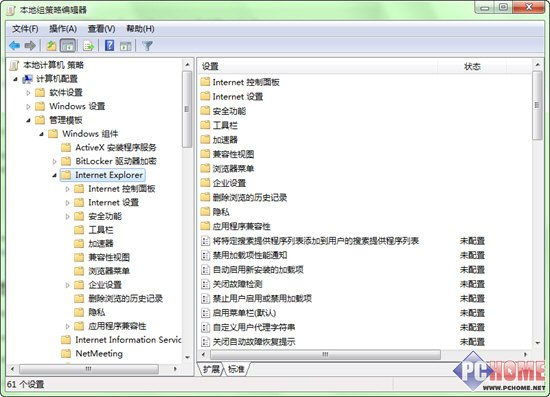The image size is (550, 397).
Task: Click the export list toolbar icon
Action: coord(88,46)
